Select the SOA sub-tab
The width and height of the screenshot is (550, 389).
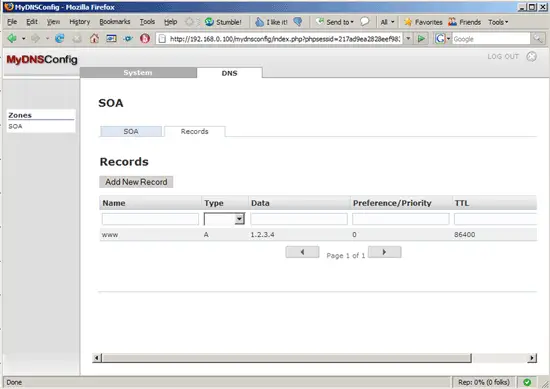[131, 131]
